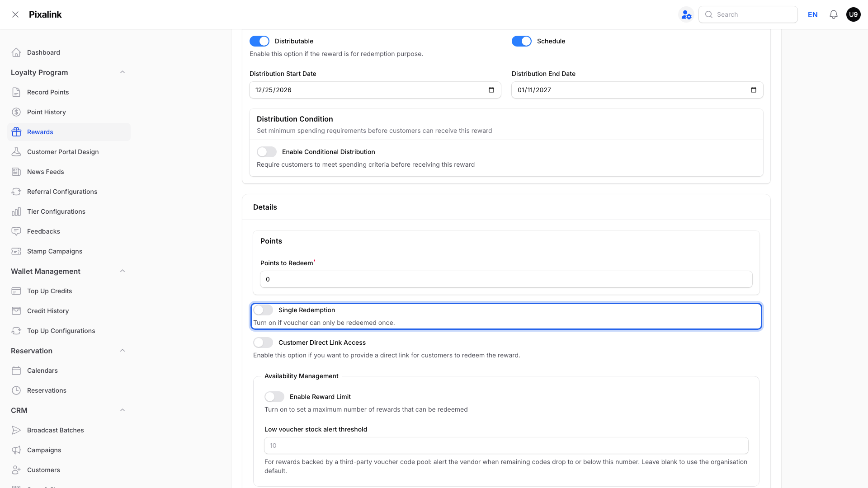Click the Feedbacks speech bubble icon
This screenshot has width=868, height=488.
(16, 231)
